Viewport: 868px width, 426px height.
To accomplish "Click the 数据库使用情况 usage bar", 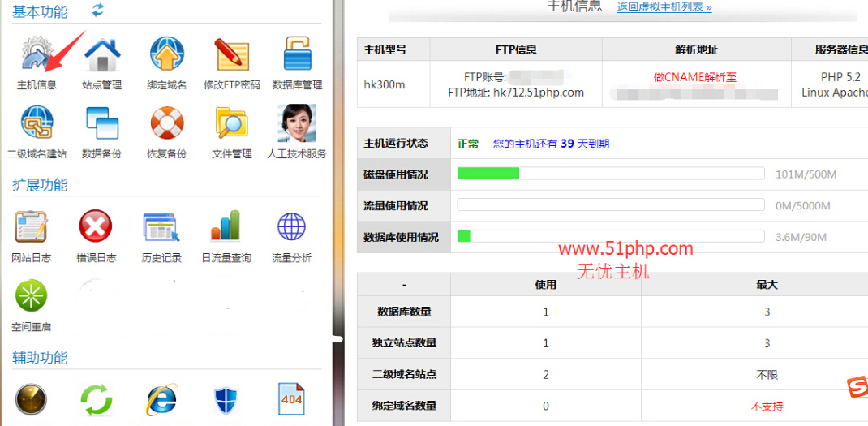I will [611, 237].
